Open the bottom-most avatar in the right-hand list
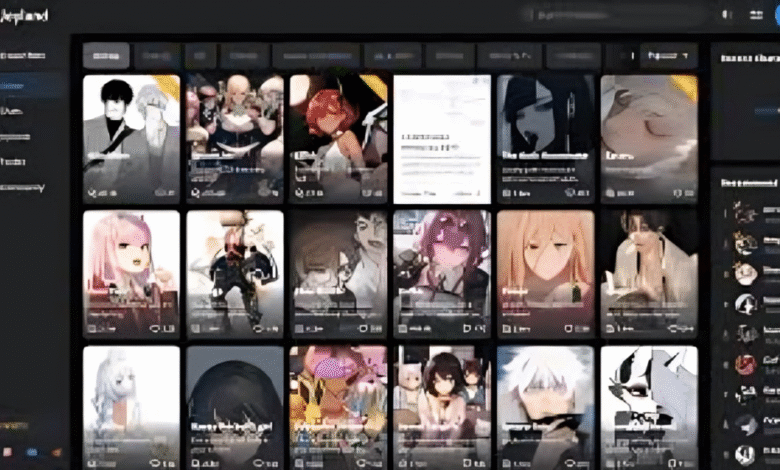 [x=746, y=455]
